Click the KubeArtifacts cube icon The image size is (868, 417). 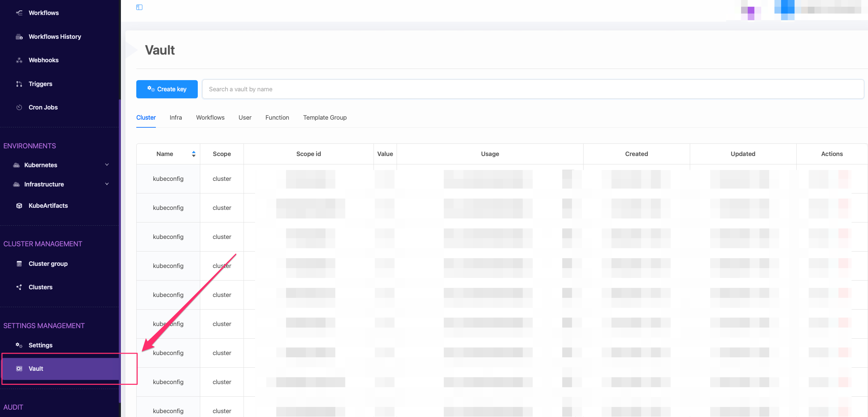coord(19,206)
